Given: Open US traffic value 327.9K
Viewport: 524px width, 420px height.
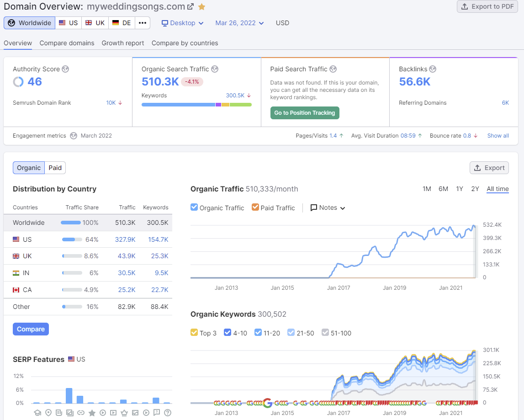Looking at the screenshot, I should (x=125, y=239).
